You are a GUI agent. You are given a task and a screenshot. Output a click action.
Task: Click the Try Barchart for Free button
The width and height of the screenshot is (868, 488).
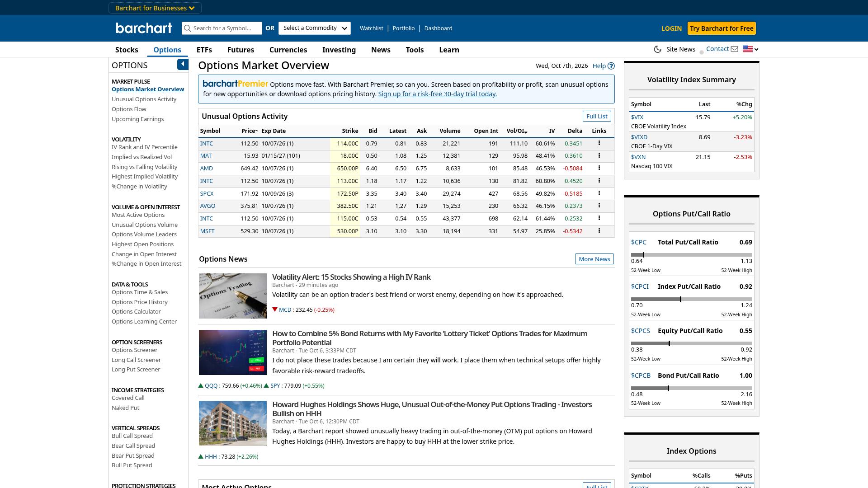click(722, 28)
